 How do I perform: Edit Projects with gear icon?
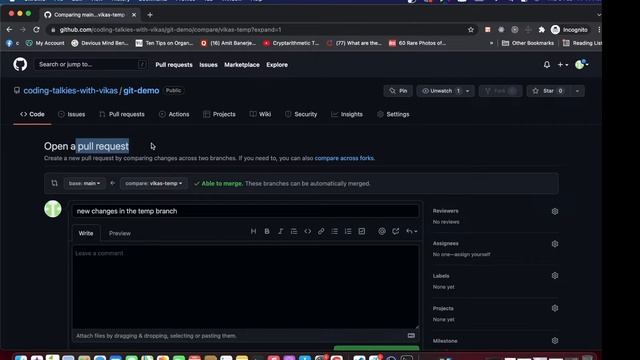coord(555,308)
